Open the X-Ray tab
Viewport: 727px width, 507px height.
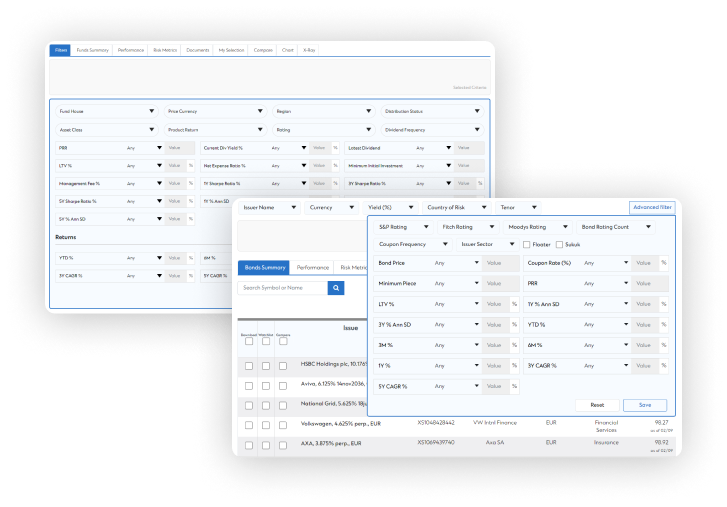(x=311, y=49)
